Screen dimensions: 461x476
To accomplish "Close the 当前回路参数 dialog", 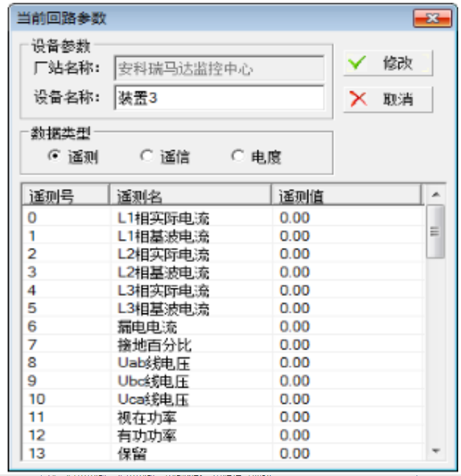I will (432, 19).
